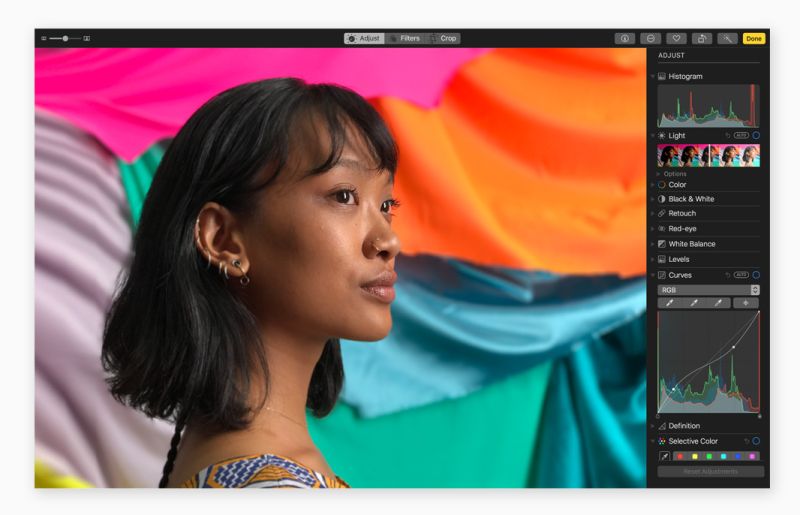800x515 pixels.
Task: Expand the Definition section
Action: (x=653, y=426)
